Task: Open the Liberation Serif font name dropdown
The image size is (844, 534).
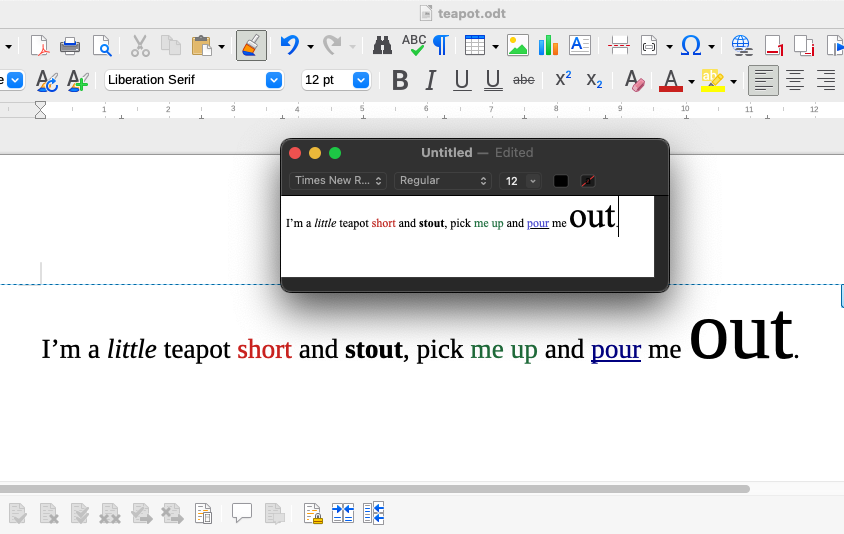Action: tap(273, 80)
